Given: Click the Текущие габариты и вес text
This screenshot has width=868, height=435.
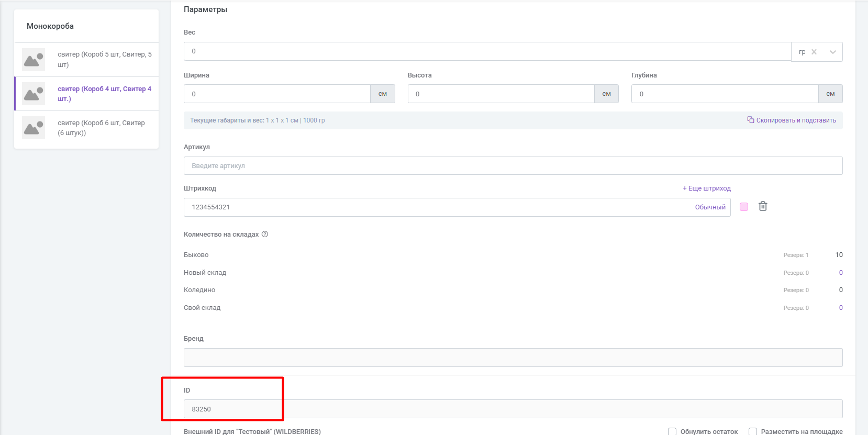Looking at the screenshot, I should pyautogui.click(x=257, y=120).
